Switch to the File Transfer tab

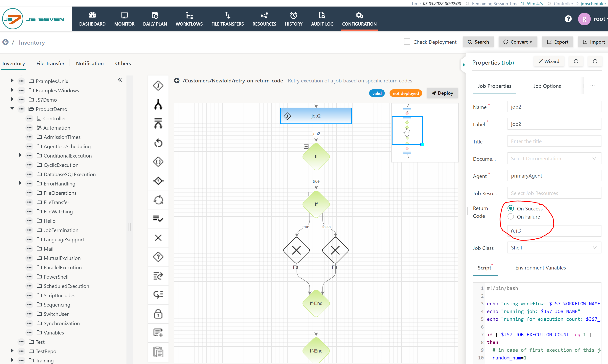50,63
